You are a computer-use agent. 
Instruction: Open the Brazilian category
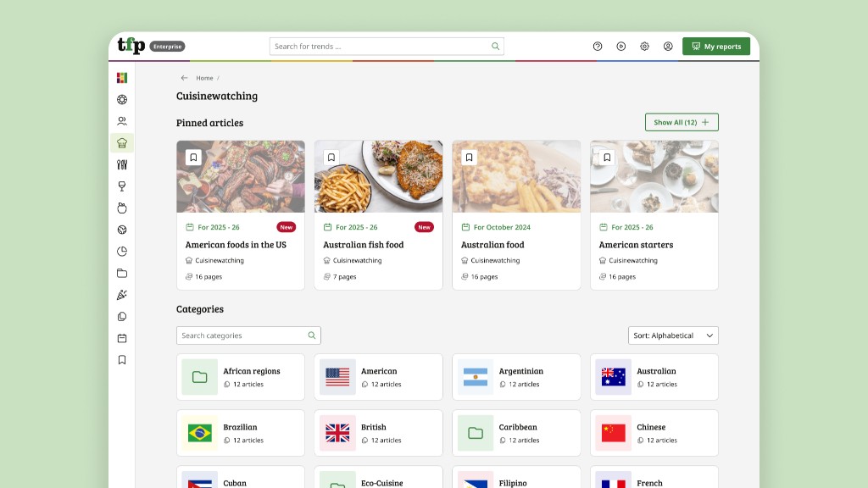pos(241,433)
